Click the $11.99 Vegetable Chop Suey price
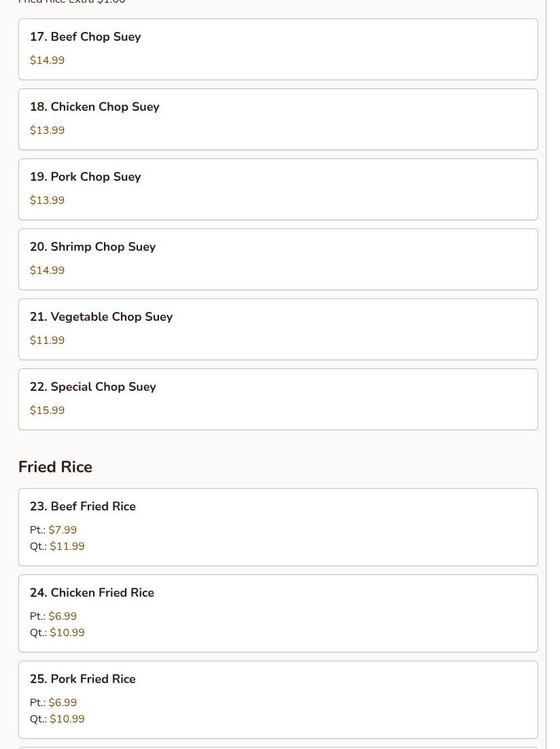Screen dimensions: 560x749 click(47, 340)
